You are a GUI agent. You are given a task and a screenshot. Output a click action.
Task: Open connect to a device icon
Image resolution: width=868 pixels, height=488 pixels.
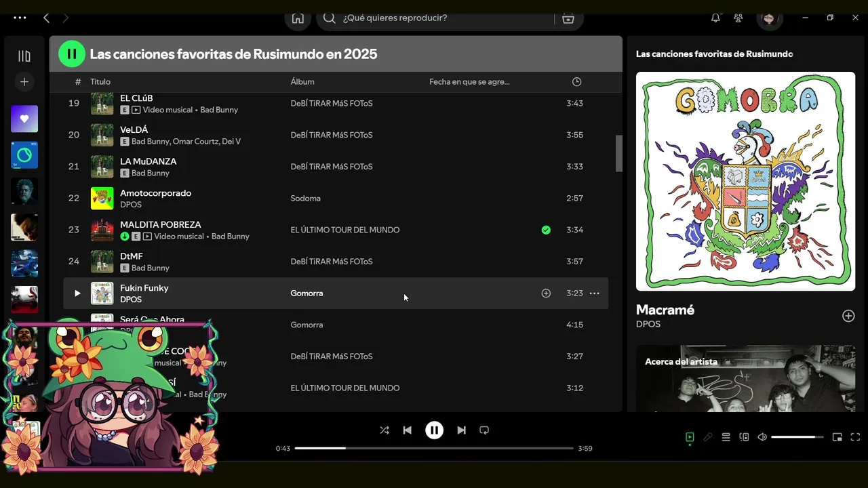point(744,437)
